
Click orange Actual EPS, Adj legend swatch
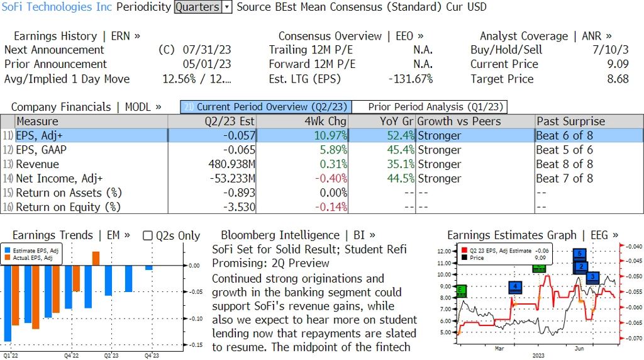pos(8,258)
